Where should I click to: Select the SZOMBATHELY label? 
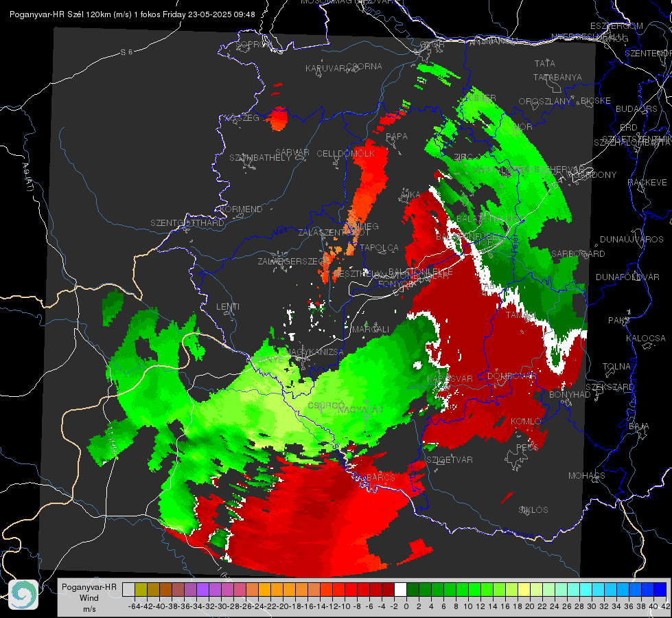coord(260,158)
